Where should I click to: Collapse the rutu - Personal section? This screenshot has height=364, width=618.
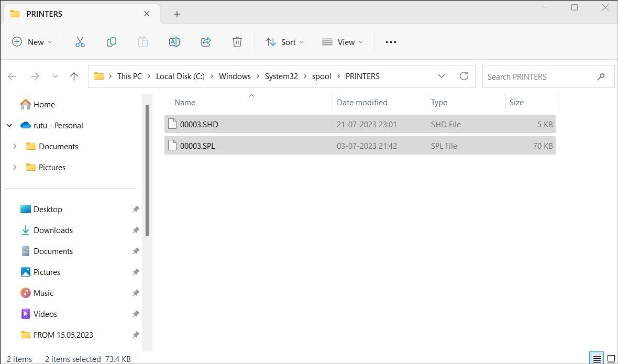(x=9, y=125)
